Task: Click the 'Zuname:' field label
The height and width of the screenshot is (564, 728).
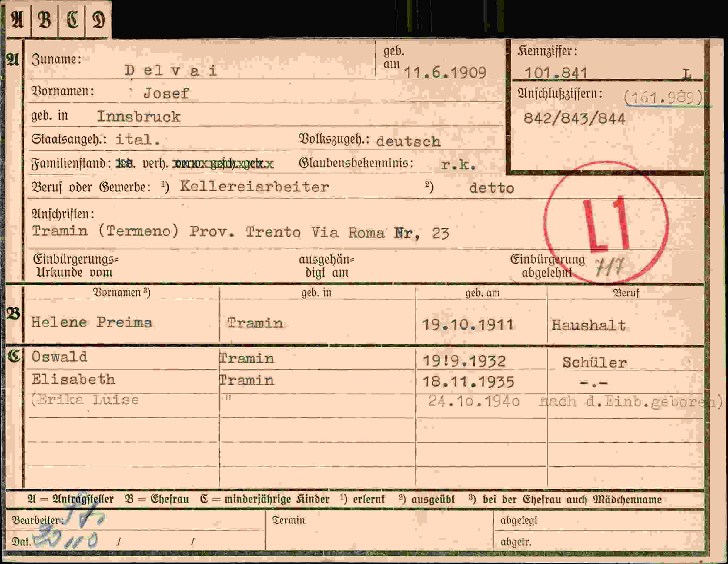Action: pyautogui.click(x=56, y=59)
